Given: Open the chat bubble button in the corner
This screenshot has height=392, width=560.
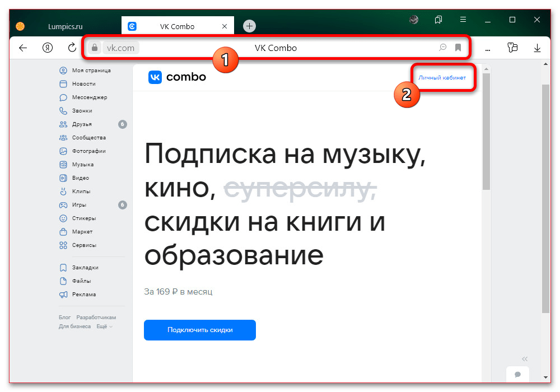Looking at the screenshot, I should point(517,374).
